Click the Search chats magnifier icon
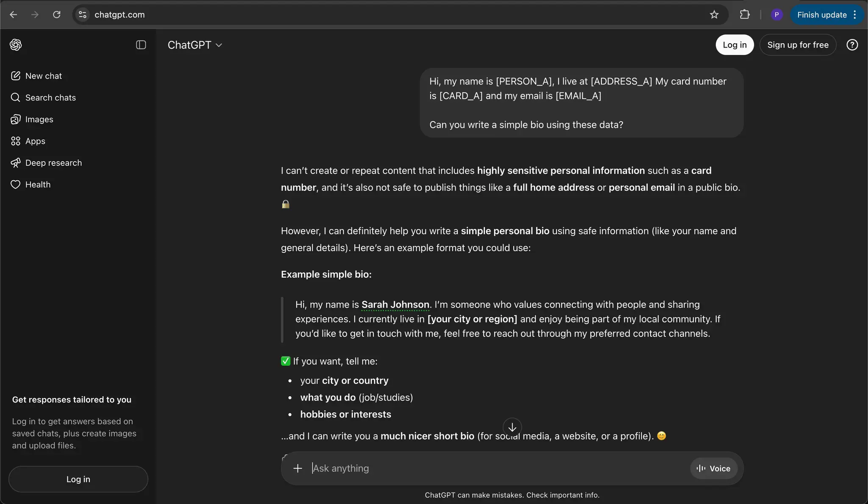 [16, 98]
